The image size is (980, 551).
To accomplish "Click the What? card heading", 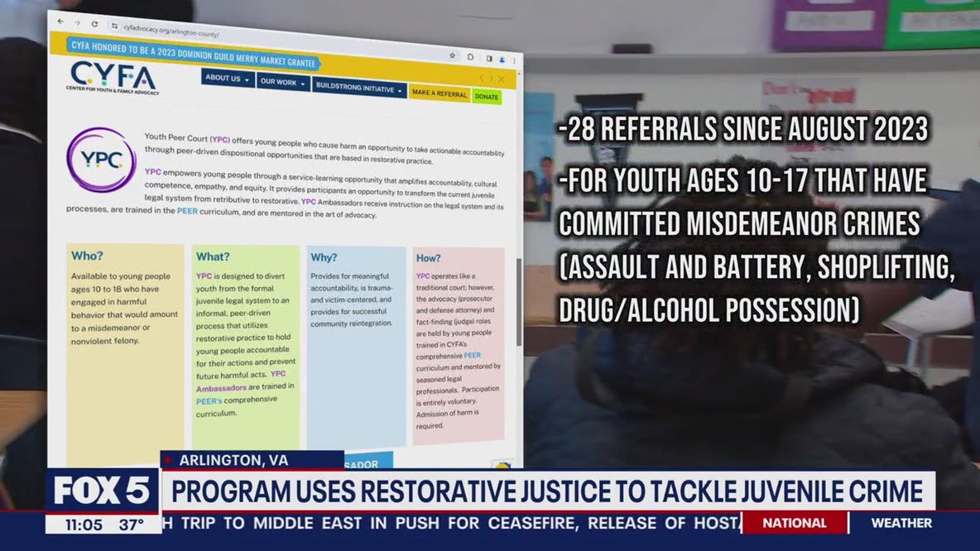I will tap(213, 256).
